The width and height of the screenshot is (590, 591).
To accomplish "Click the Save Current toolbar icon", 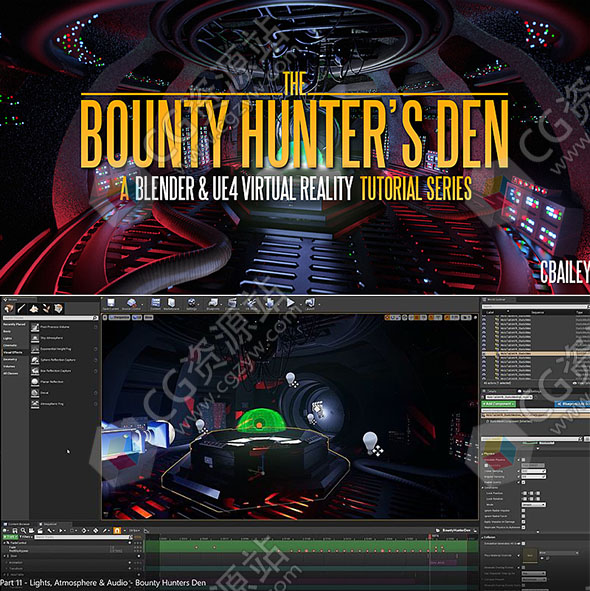I will pyautogui.click(x=110, y=304).
